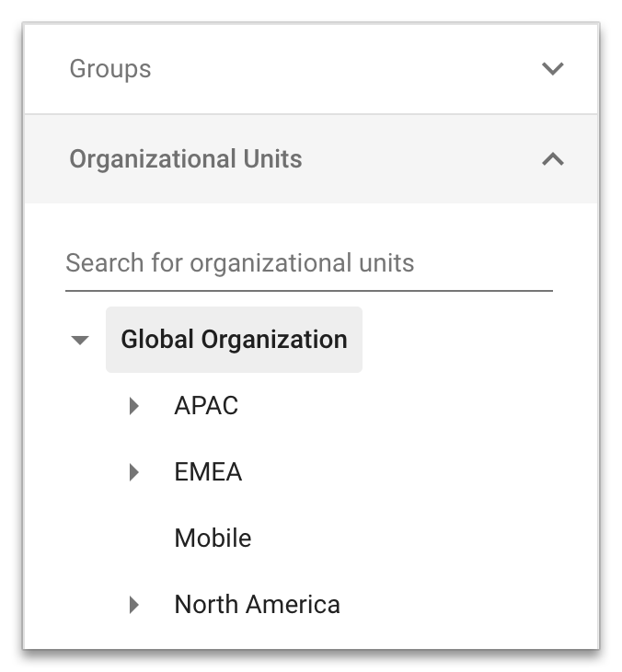622x672 pixels.
Task: Expand the EMEA disclosure triangle
Action: [134, 472]
